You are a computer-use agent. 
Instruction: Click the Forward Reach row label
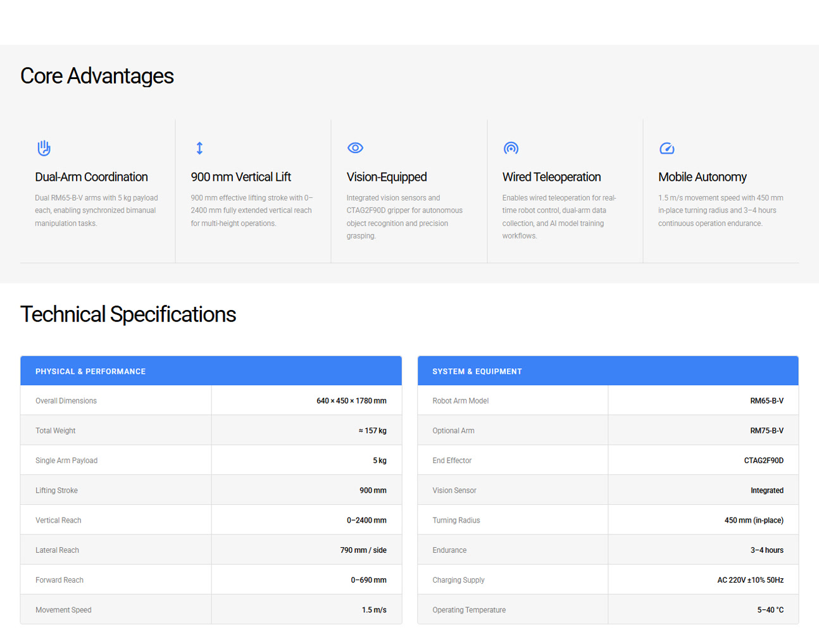59,580
